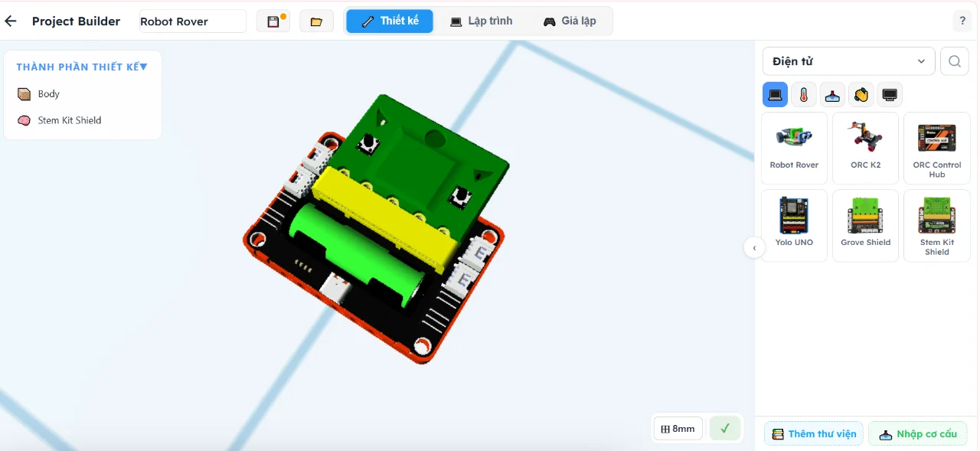Open the Điện tử category dropdown
This screenshot has width=980, height=451.
click(x=848, y=61)
